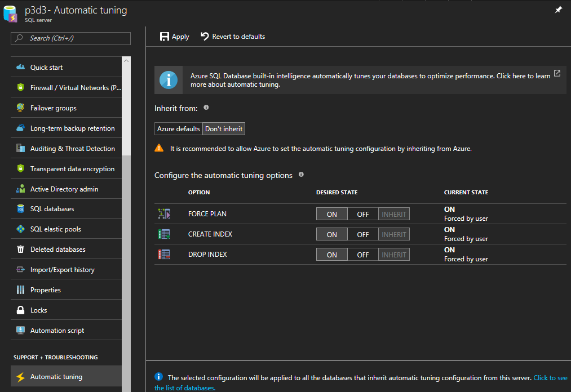Turn DROP INDEX desired state OFF

362,255
